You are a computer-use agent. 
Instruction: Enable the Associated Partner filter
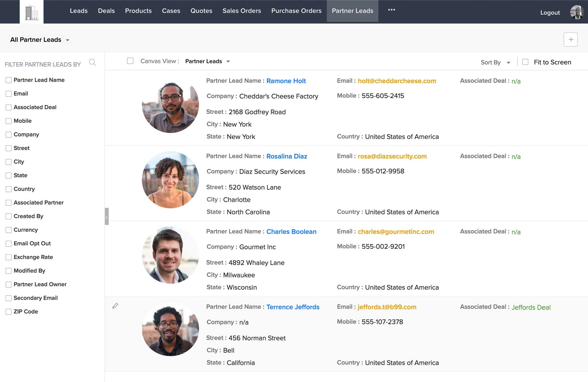coord(9,203)
